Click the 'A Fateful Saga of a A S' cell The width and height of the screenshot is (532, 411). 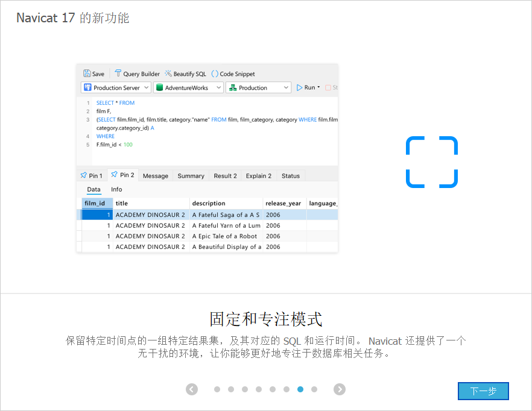point(226,215)
